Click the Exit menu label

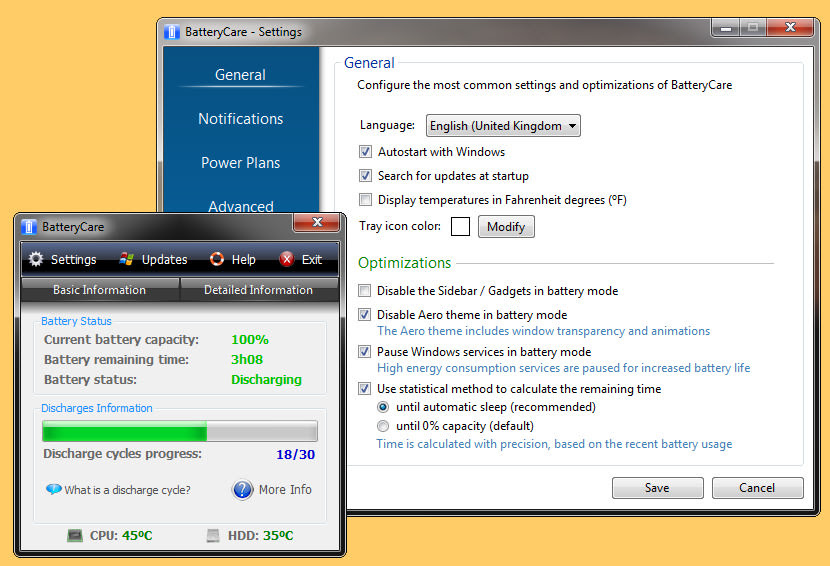point(312,259)
